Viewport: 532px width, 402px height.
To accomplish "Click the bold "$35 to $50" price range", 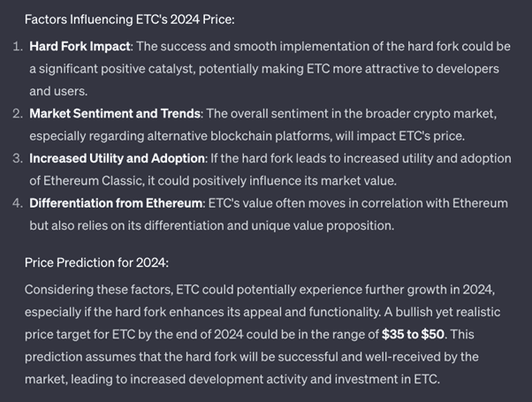I will coord(413,335).
